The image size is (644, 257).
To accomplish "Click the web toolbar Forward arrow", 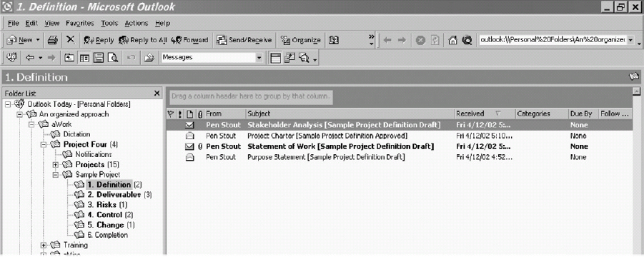I will 402,40.
